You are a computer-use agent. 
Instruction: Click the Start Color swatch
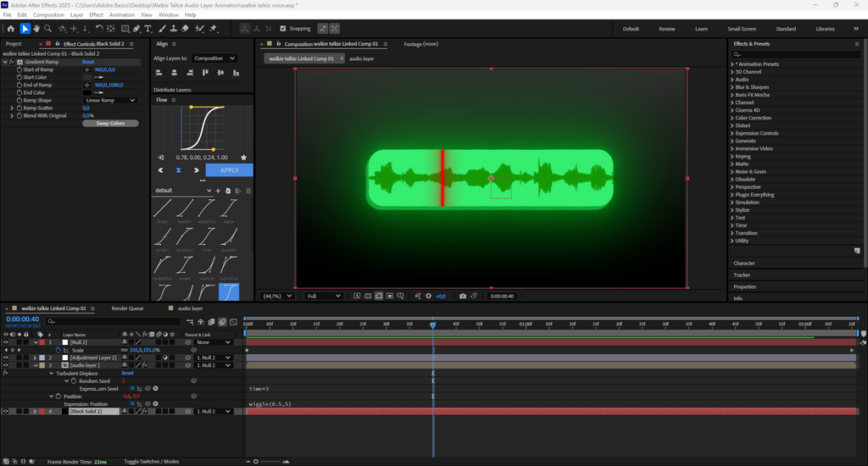click(86, 77)
